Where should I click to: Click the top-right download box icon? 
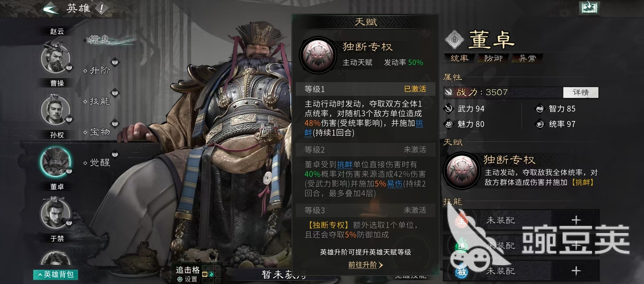[x=589, y=8]
